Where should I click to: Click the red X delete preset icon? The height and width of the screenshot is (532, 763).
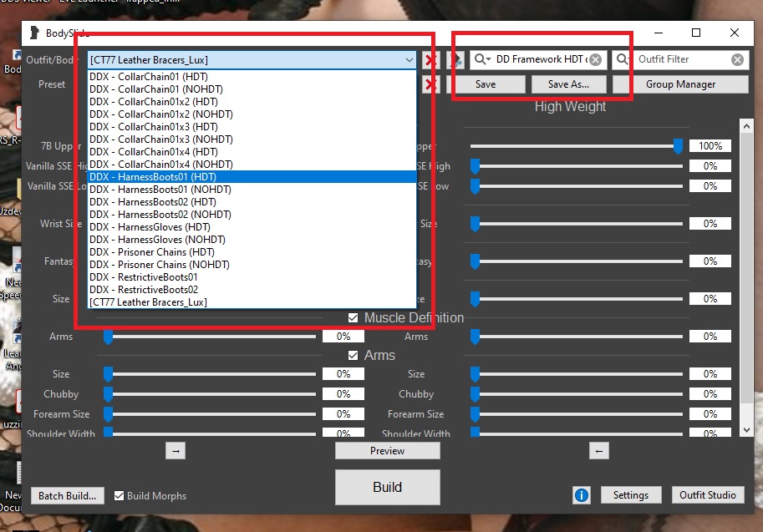[x=430, y=84]
